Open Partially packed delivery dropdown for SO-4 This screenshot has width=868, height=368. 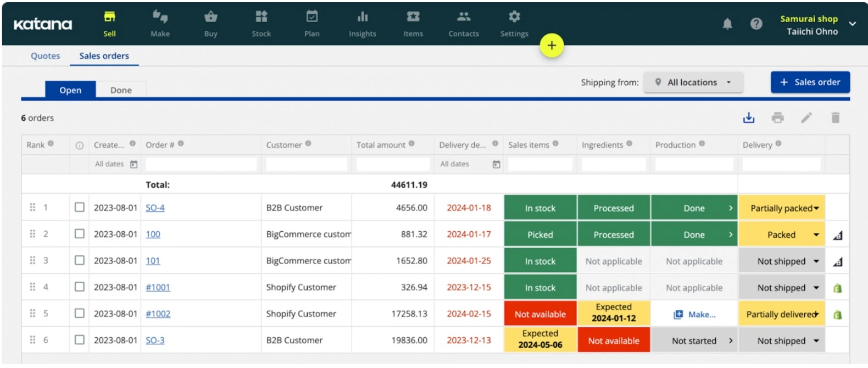[782, 208]
